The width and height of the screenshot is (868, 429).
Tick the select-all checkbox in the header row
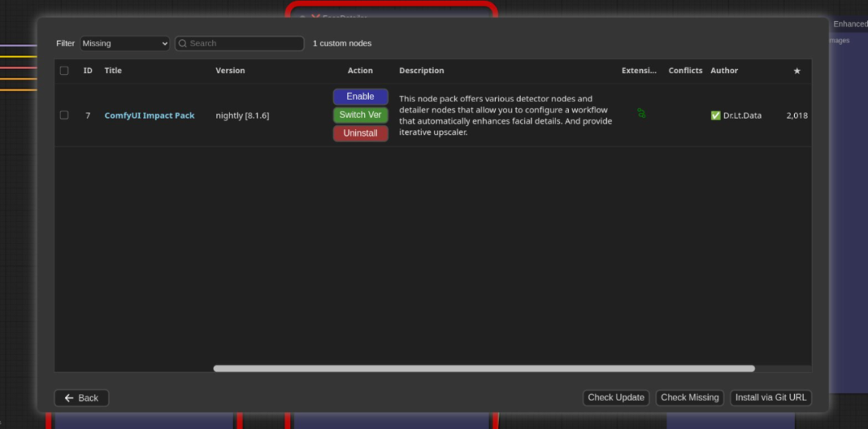64,71
